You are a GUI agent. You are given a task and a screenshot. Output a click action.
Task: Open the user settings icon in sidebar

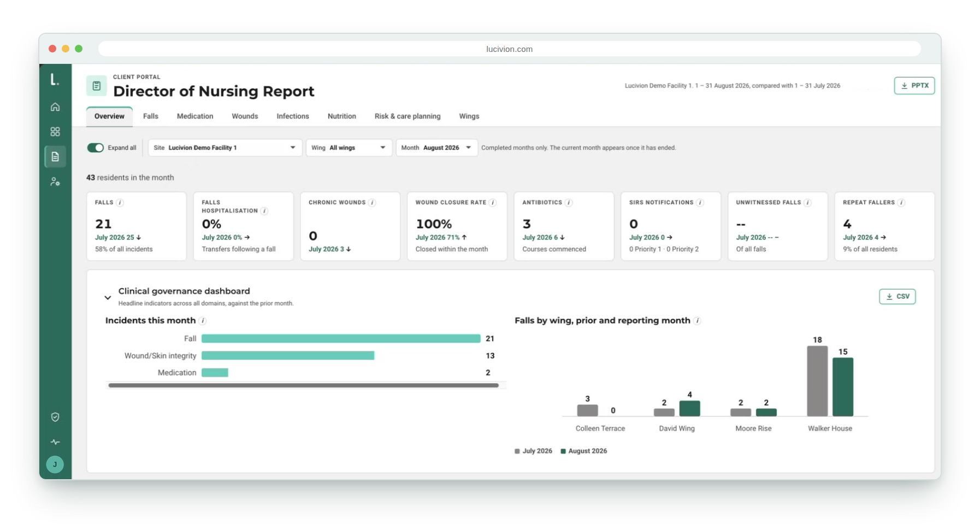pos(55,182)
